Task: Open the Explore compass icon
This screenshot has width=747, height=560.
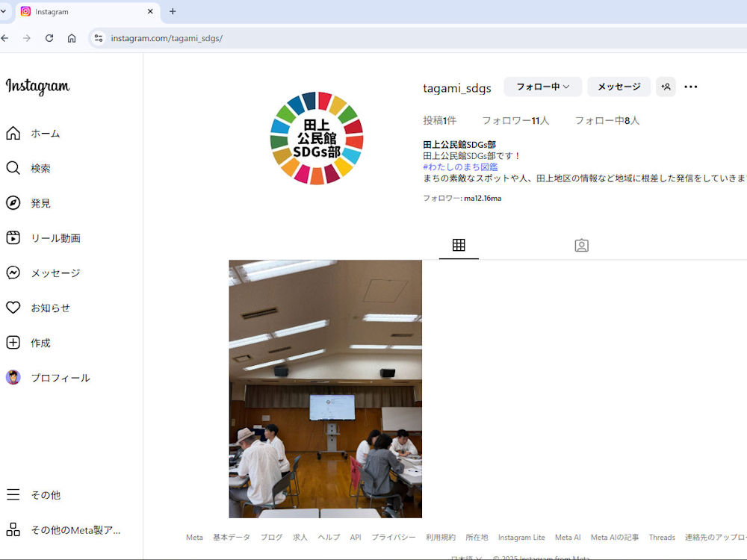Action: point(13,203)
